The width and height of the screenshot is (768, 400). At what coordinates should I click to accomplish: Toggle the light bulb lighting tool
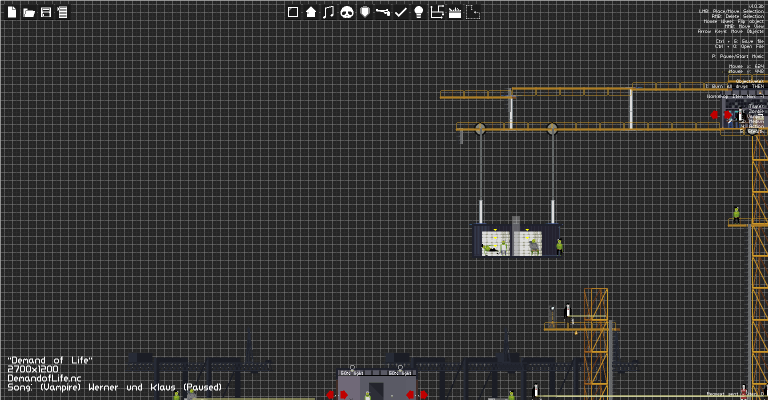418,12
